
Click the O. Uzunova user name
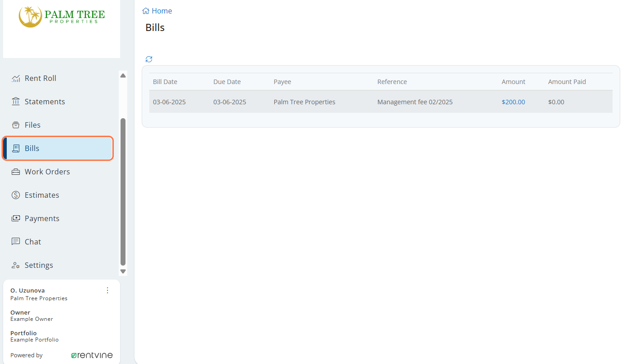[27, 290]
